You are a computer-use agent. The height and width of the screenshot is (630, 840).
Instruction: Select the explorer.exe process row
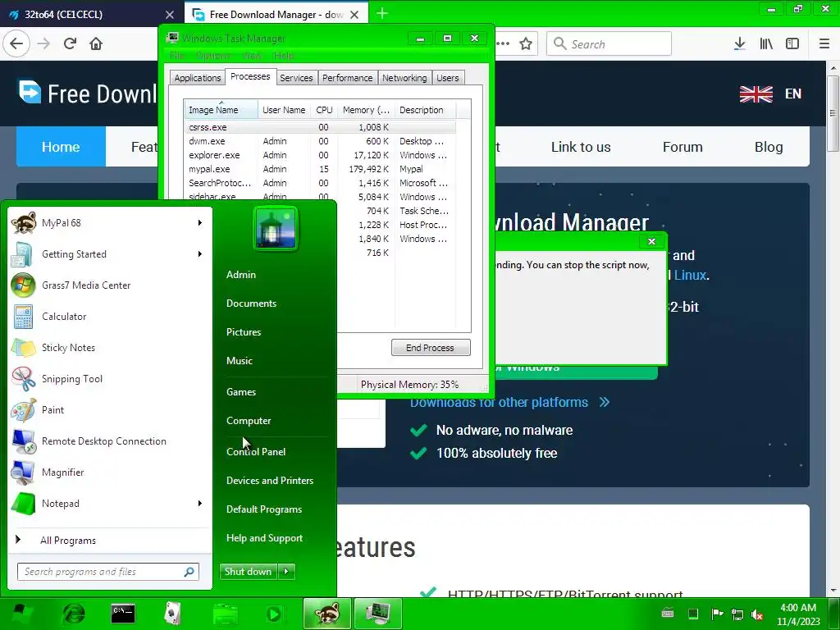[320, 155]
